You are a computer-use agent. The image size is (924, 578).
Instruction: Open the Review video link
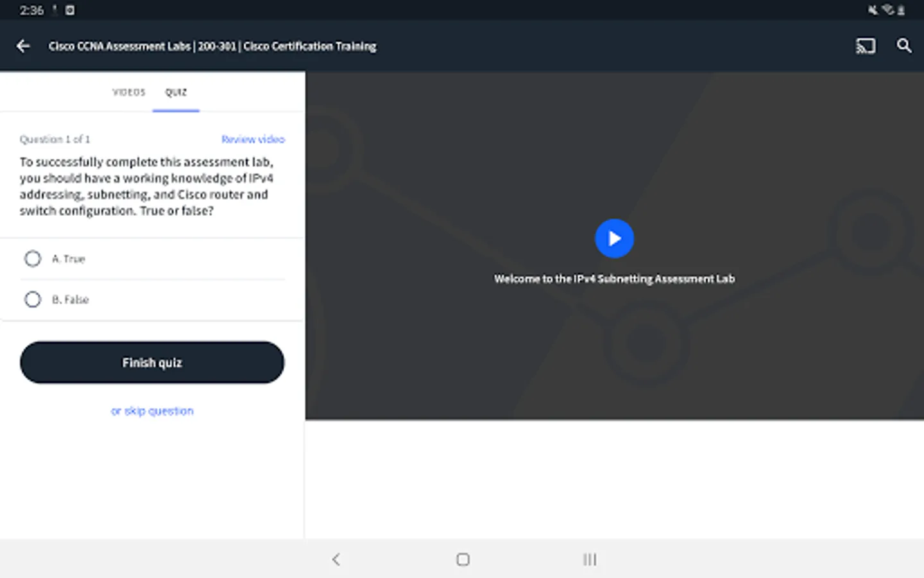(x=253, y=139)
